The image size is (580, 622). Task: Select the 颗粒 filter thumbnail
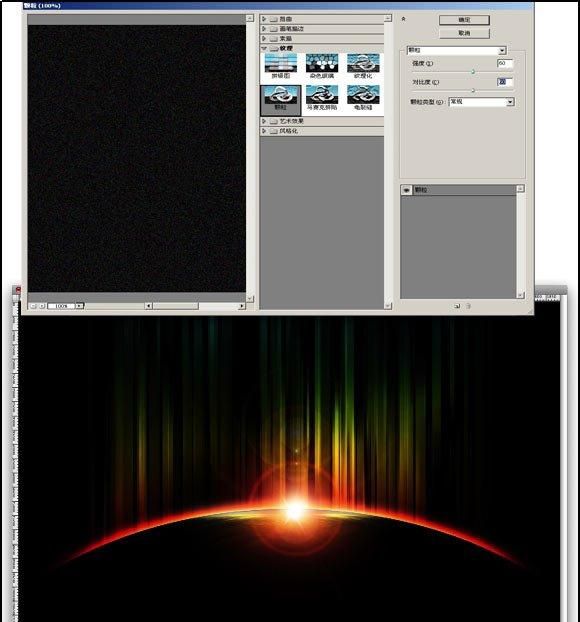pos(281,99)
